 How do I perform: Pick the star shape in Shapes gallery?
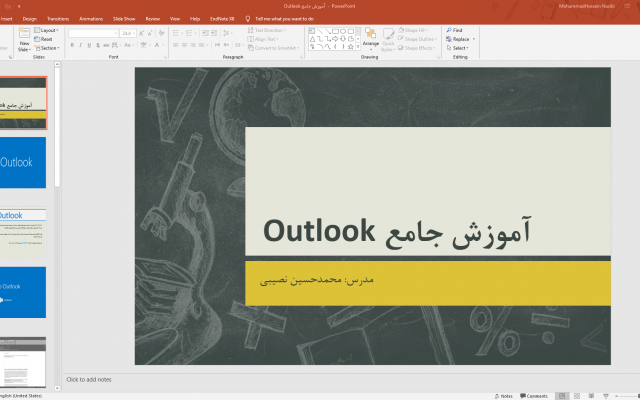pos(351,47)
